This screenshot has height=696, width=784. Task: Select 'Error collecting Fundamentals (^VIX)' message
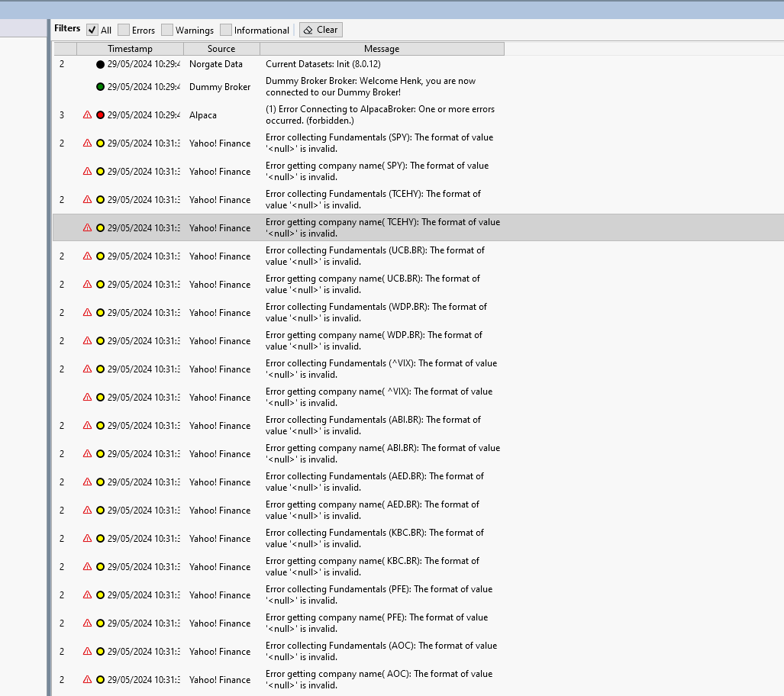click(381, 369)
